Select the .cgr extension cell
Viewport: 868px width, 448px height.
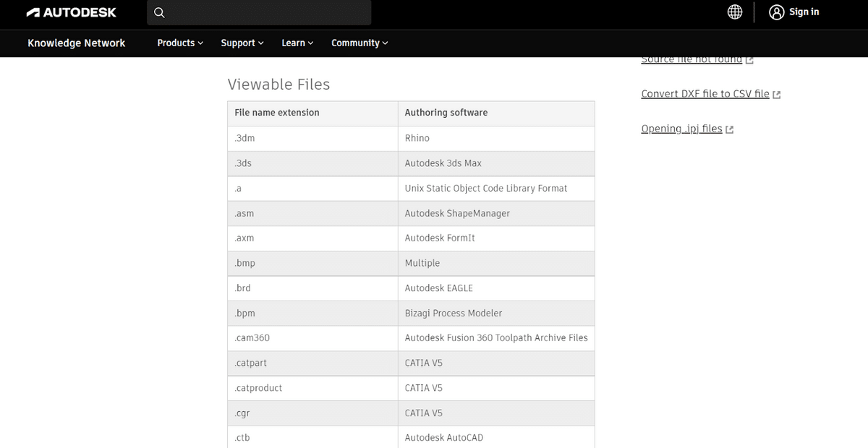(x=312, y=413)
